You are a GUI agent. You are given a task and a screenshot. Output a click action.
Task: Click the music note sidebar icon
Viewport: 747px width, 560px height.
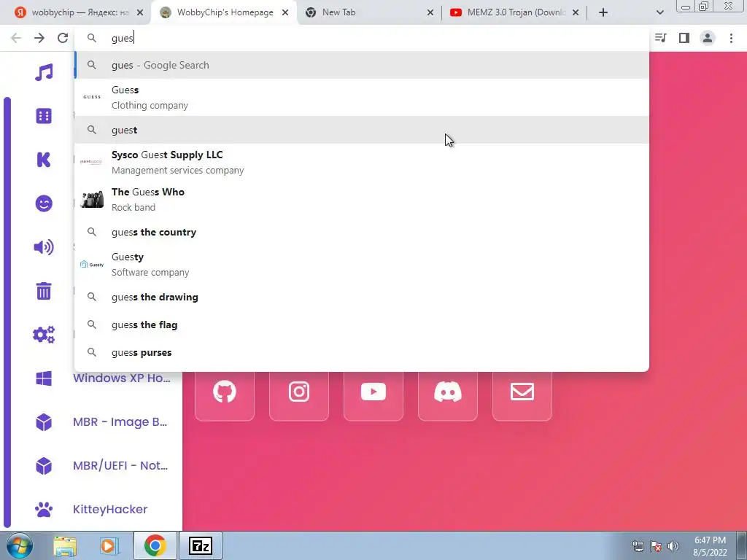(44, 72)
